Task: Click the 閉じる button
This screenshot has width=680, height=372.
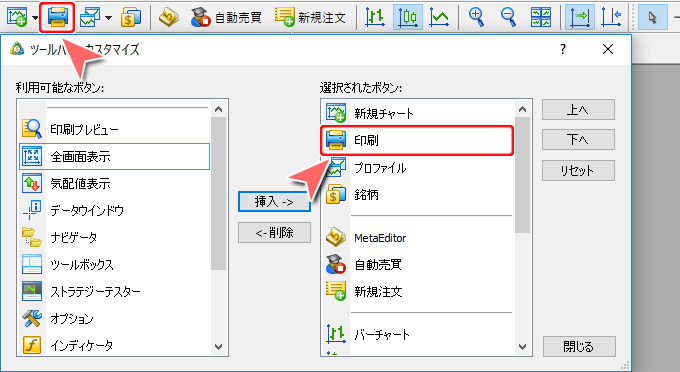Action: pyautogui.click(x=579, y=346)
